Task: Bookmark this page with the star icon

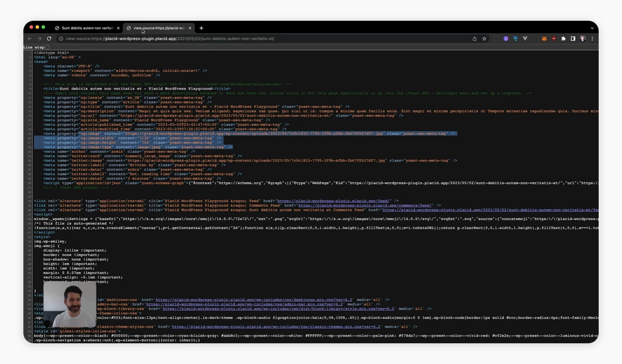Action: tap(484, 39)
